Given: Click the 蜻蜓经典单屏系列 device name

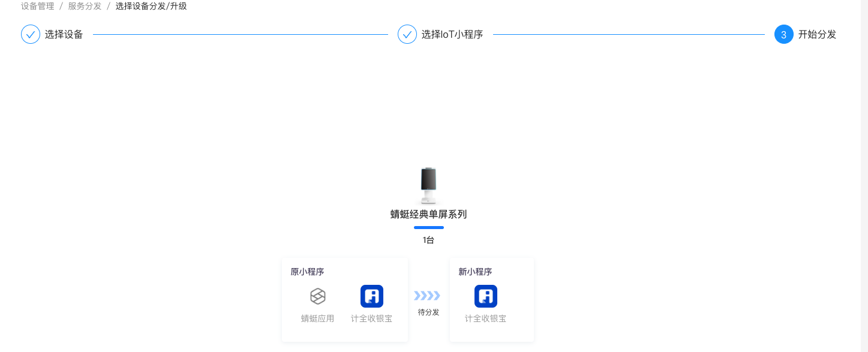Looking at the screenshot, I should click(x=428, y=214).
